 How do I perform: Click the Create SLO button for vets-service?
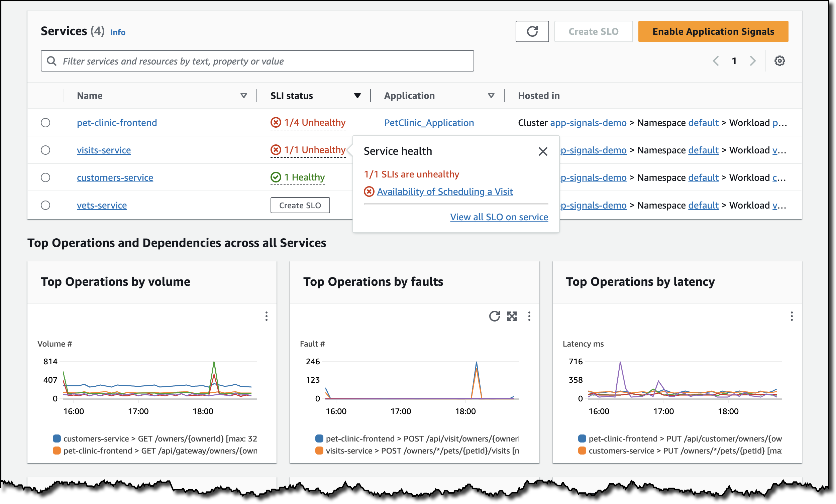tap(300, 205)
